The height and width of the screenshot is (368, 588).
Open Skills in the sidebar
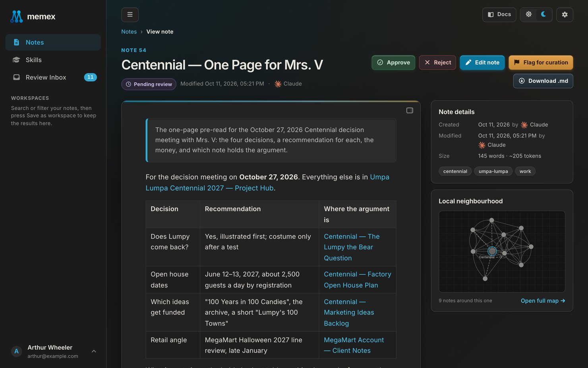point(53,60)
